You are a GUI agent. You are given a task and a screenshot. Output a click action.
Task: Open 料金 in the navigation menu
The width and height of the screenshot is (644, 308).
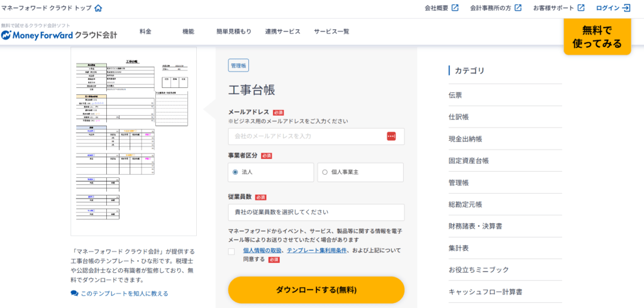point(145,31)
